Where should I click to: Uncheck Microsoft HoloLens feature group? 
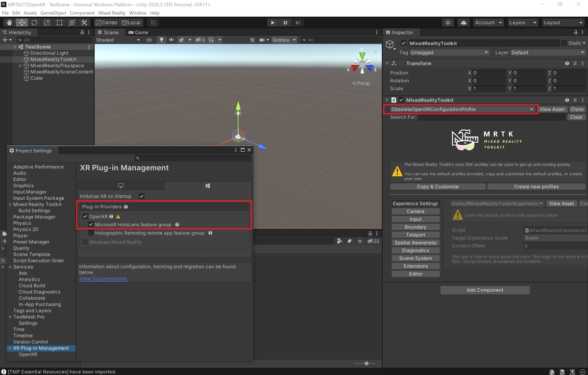click(x=91, y=225)
